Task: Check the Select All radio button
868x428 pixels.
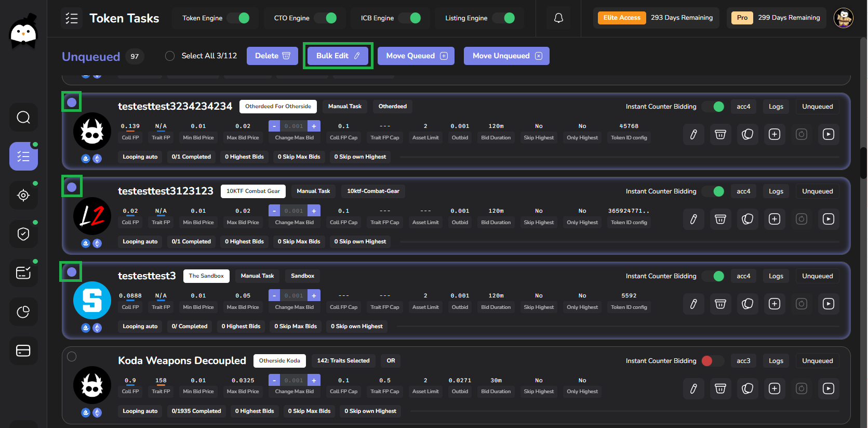Action: (x=170, y=56)
